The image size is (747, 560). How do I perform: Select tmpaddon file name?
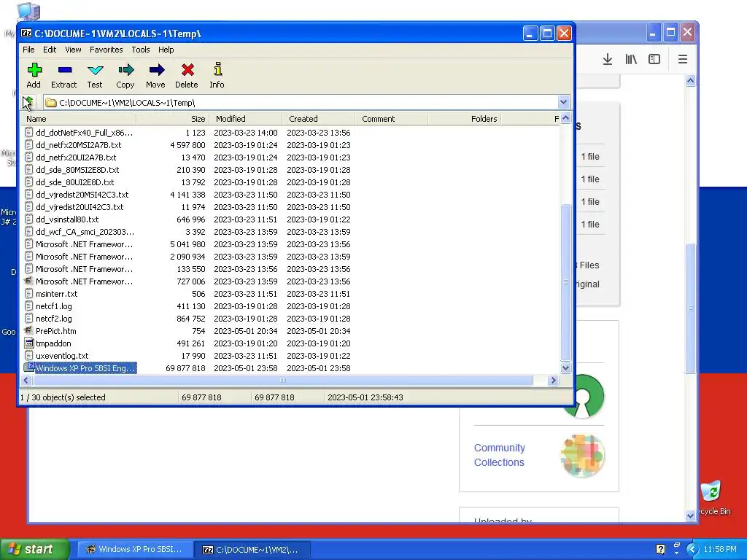tap(53, 343)
